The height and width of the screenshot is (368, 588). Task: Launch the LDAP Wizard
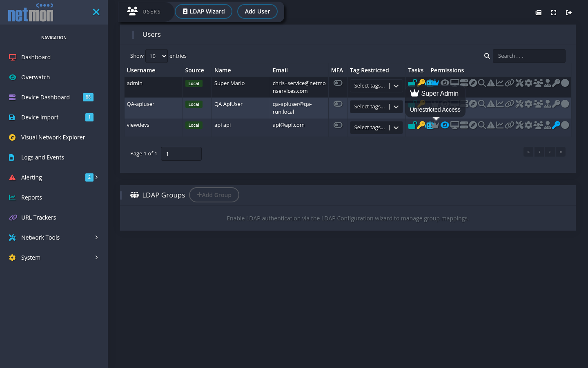click(203, 11)
